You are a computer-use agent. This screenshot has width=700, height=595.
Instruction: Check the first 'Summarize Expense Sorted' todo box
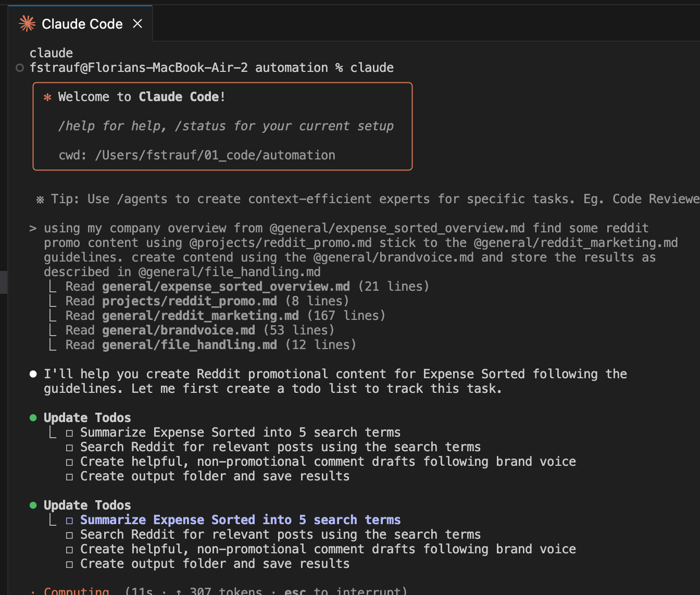point(69,433)
